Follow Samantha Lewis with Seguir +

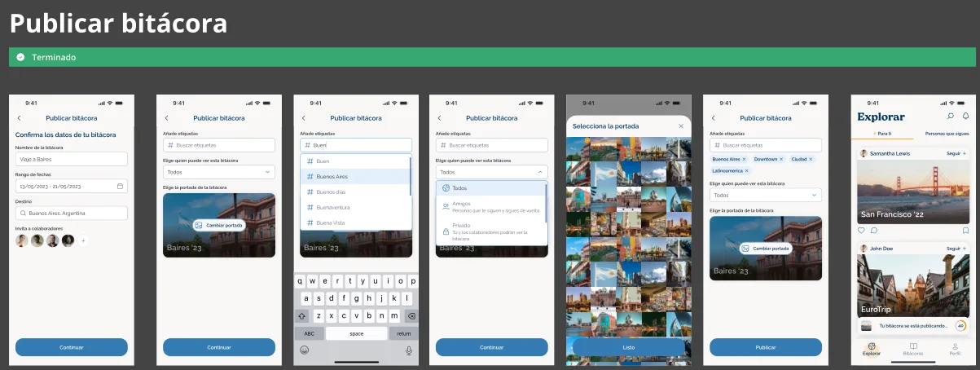tap(956, 153)
